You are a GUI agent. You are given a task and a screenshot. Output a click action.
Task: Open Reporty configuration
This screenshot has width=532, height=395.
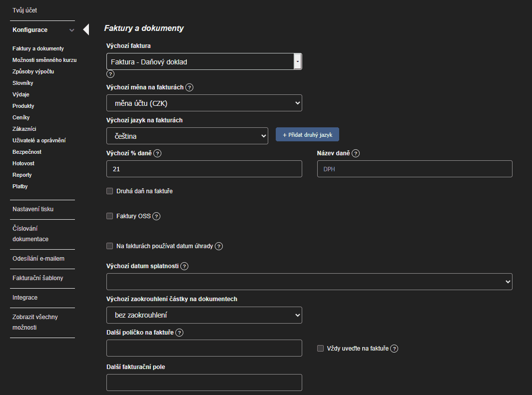(x=22, y=175)
